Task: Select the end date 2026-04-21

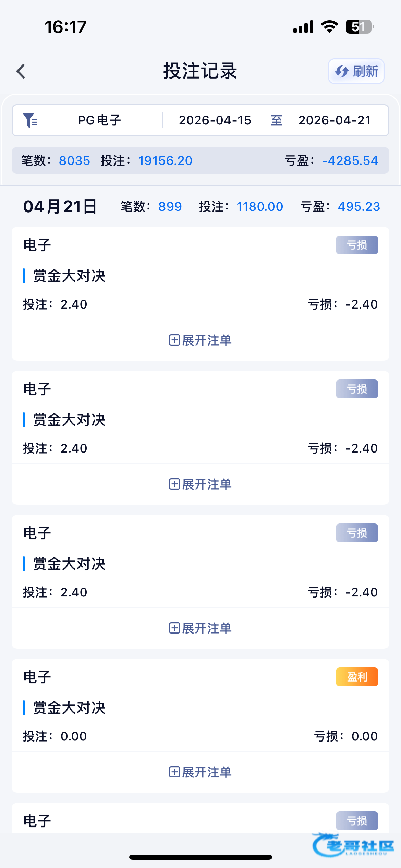Action: click(335, 120)
